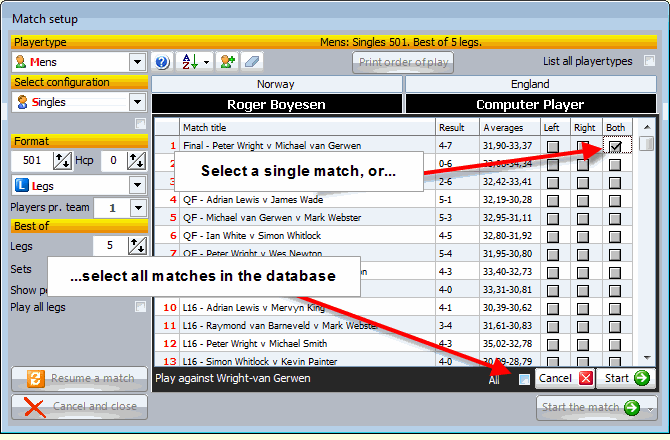Click the eraser icon in toolbar
Screen dimensions: 670x440
tap(251, 62)
